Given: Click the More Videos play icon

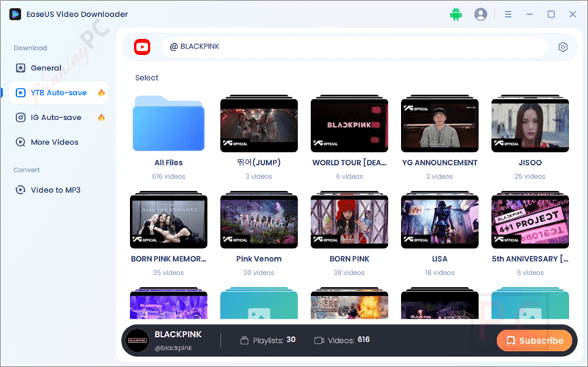Looking at the screenshot, I should pos(21,142).
